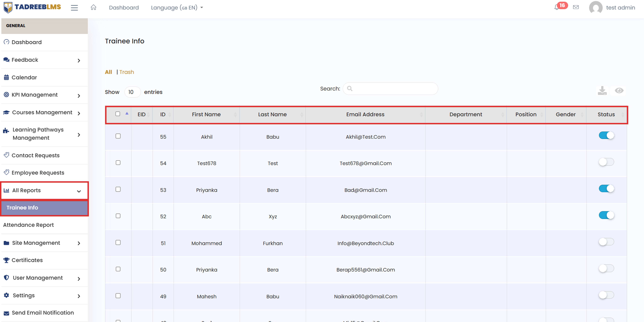Click the test admin avatar icon
The height and width of the screenshot is (322, 644).
pyautogui.click(x=596, y=8)
